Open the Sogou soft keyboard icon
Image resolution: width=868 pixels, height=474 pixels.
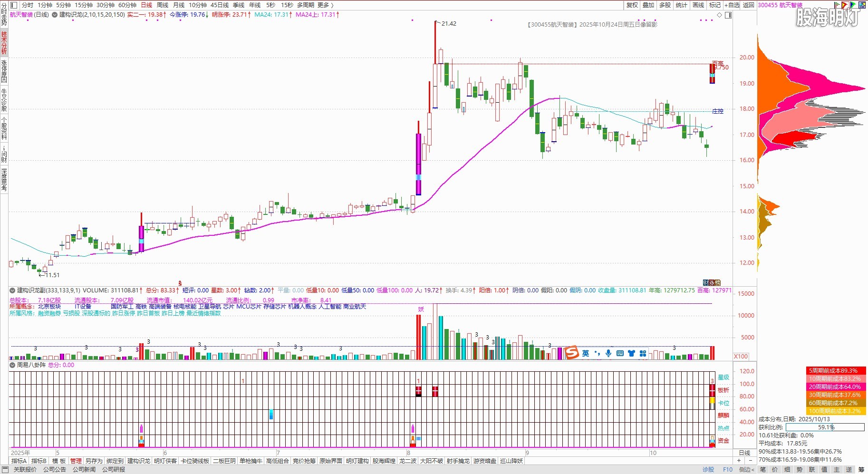(x=620, y=353)
